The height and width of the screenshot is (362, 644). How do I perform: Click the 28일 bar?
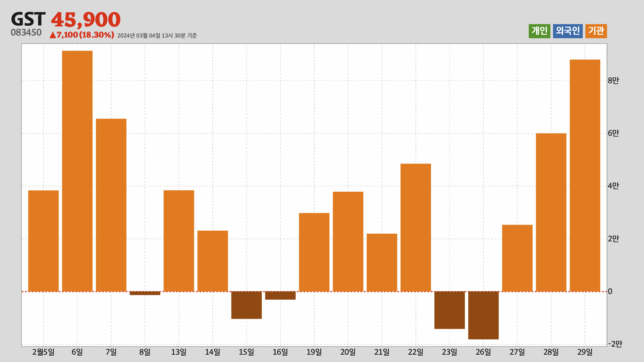[551, 213]
